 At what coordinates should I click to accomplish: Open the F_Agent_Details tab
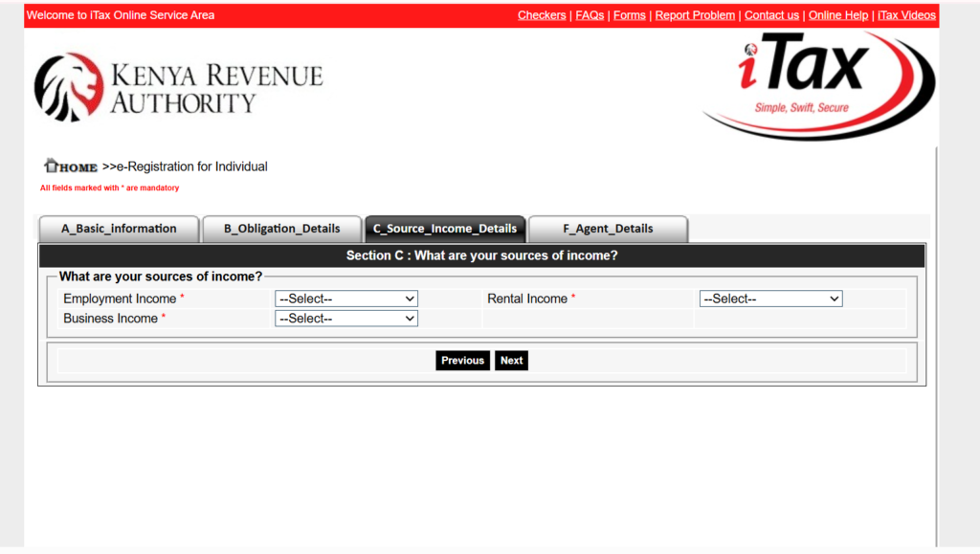[x=608, y=229]
